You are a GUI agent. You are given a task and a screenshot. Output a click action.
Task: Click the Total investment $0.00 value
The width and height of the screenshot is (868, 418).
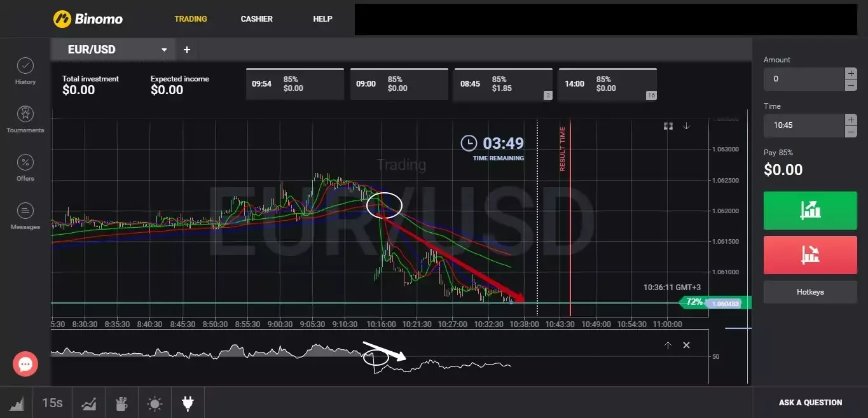pyautogui.click(x=79, y=90)
